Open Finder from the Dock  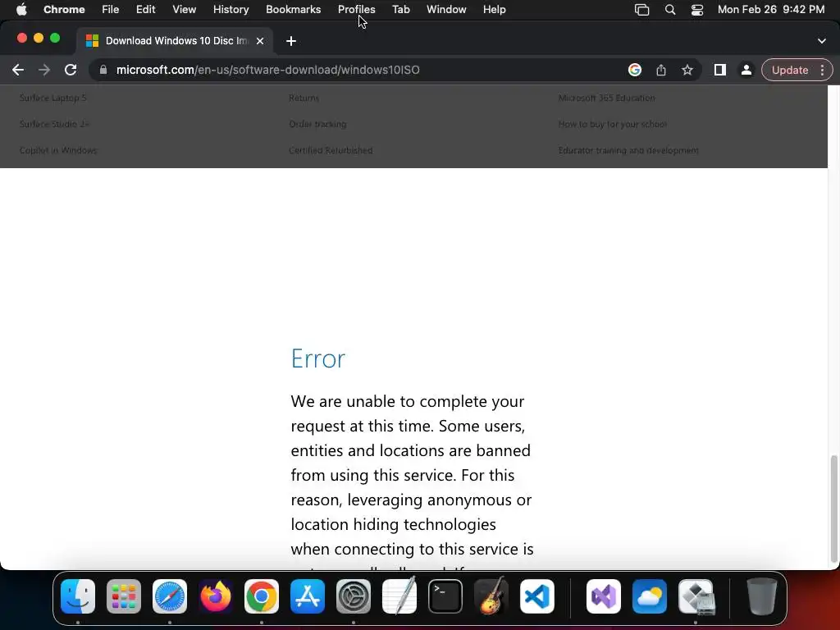78,596
